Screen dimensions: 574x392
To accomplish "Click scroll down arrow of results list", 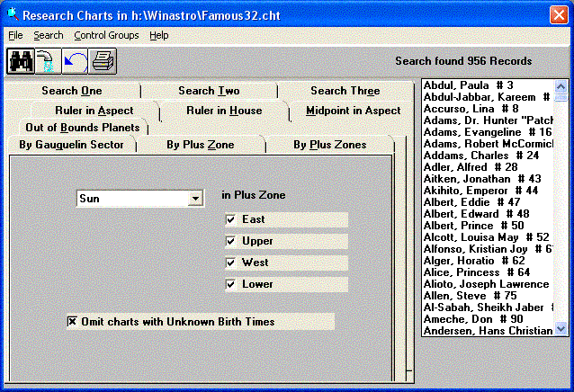I will [x=561, y=330].
